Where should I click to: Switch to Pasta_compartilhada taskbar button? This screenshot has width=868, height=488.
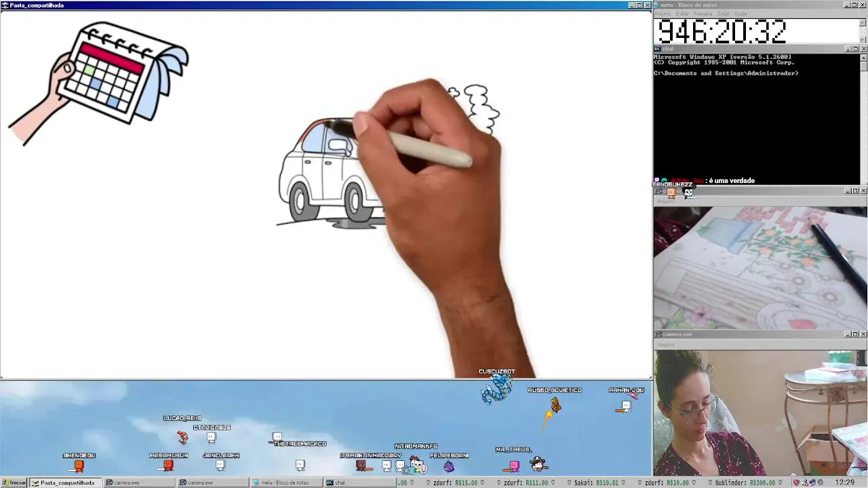click(66, 483)
